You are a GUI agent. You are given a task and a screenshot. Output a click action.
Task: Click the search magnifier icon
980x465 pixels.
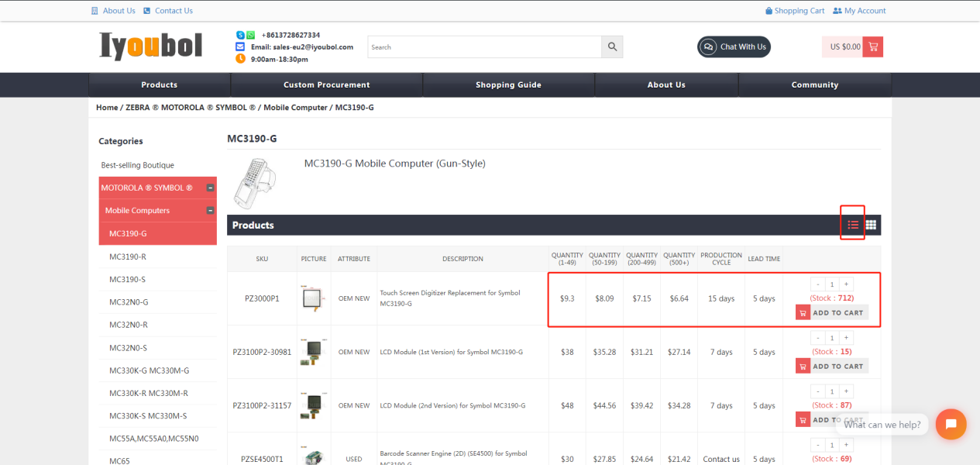(x=612, y=47)
